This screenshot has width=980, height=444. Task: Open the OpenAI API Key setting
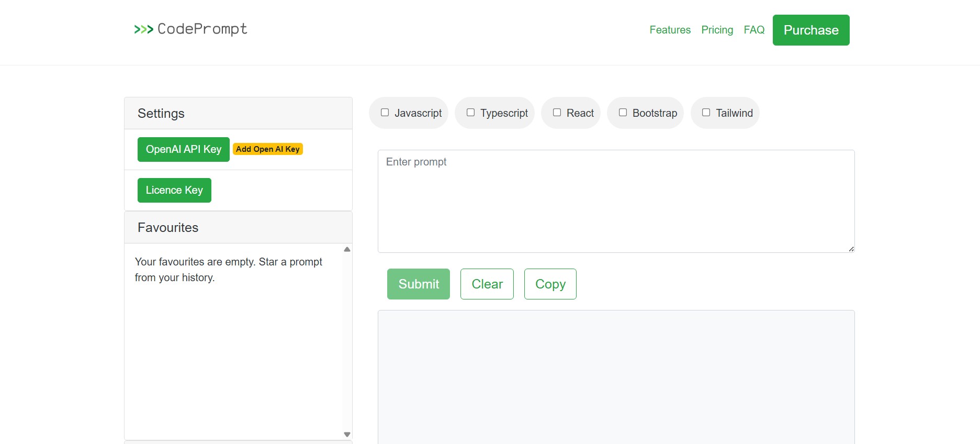point(183,149)
